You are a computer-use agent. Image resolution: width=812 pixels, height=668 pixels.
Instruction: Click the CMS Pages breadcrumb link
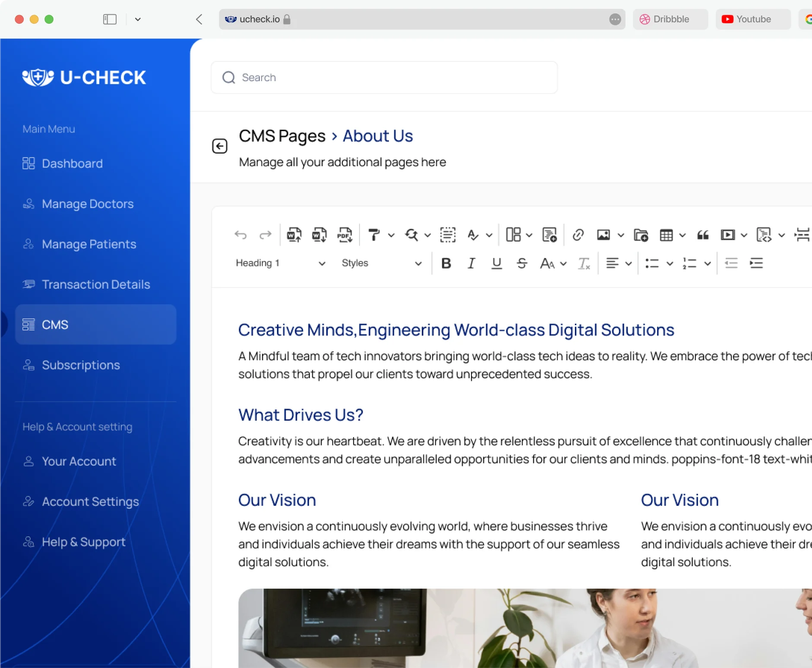[282, 136]
